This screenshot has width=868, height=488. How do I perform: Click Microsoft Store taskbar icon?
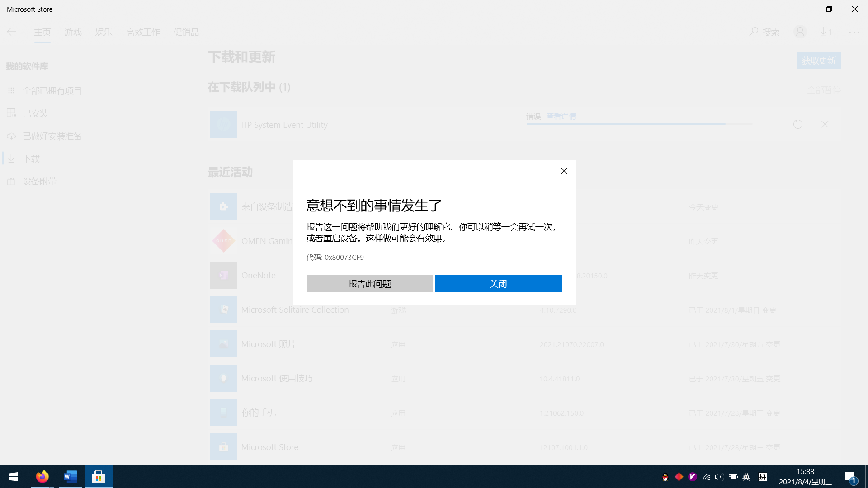[x=99, y=477]
